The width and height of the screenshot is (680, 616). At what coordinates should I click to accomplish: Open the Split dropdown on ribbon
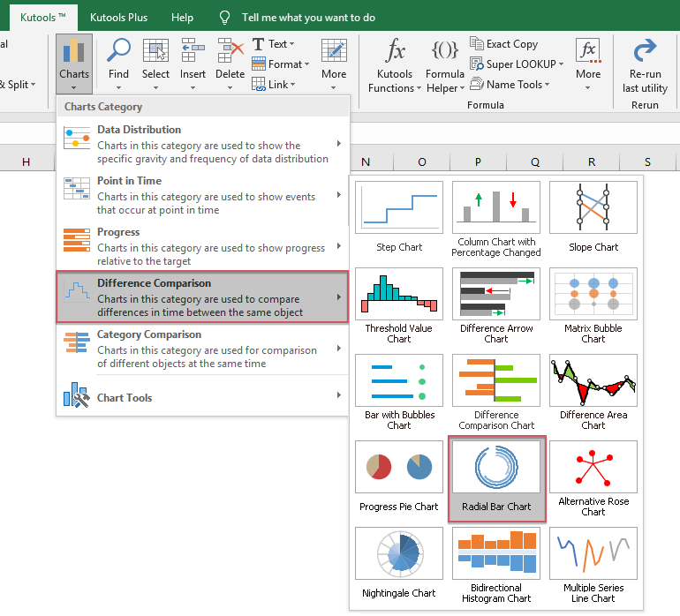click(18, 85)
